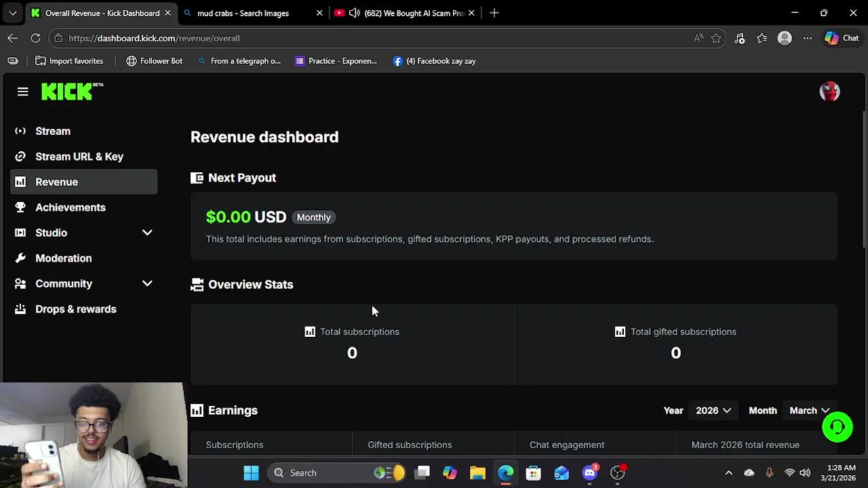Click the Total gifted subscriptions chart icon

coord(620,331)
